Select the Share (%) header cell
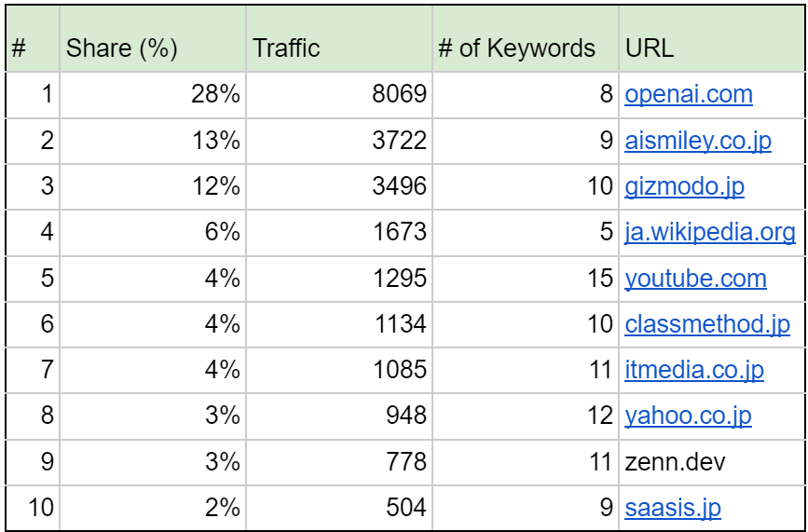808x532 pixels. click(153, 48)
